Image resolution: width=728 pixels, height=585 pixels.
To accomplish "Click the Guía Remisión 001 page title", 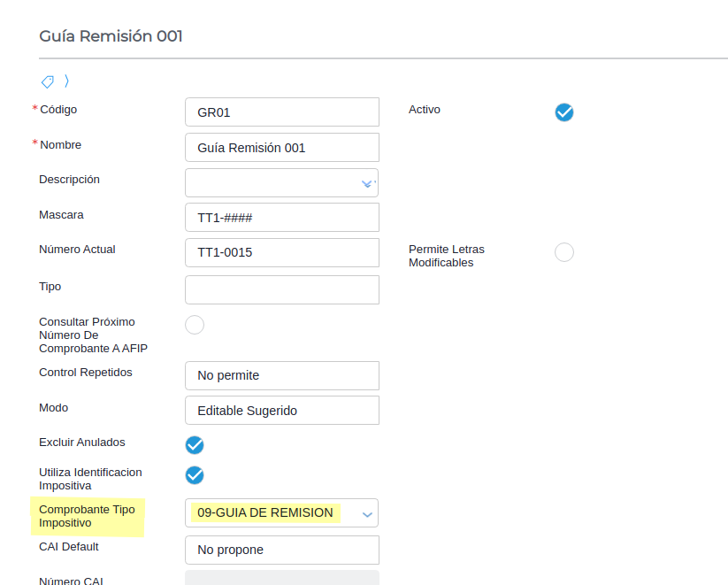I will point(111,36).
